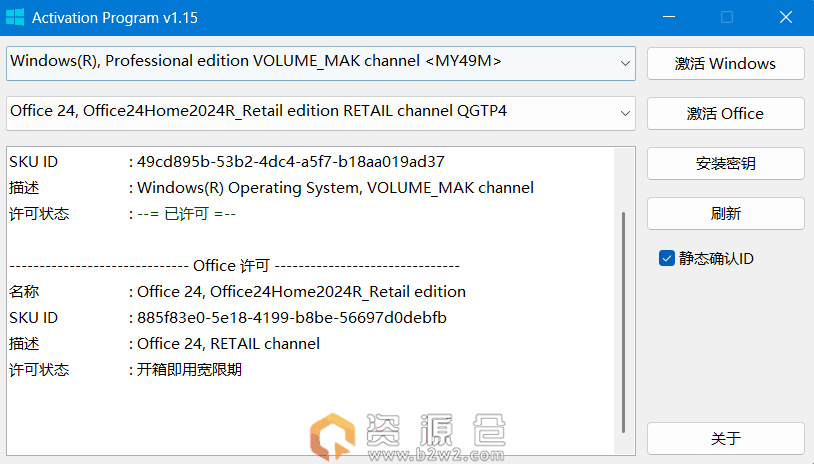Image resolution: width=814 pixels, height=464 pixels.
Task: Click the Office 24, RETAIL channel description
Action: (228, 344)
